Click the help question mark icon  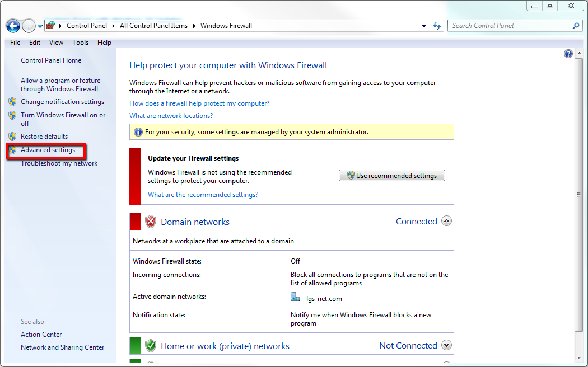[x=568, y=54]
